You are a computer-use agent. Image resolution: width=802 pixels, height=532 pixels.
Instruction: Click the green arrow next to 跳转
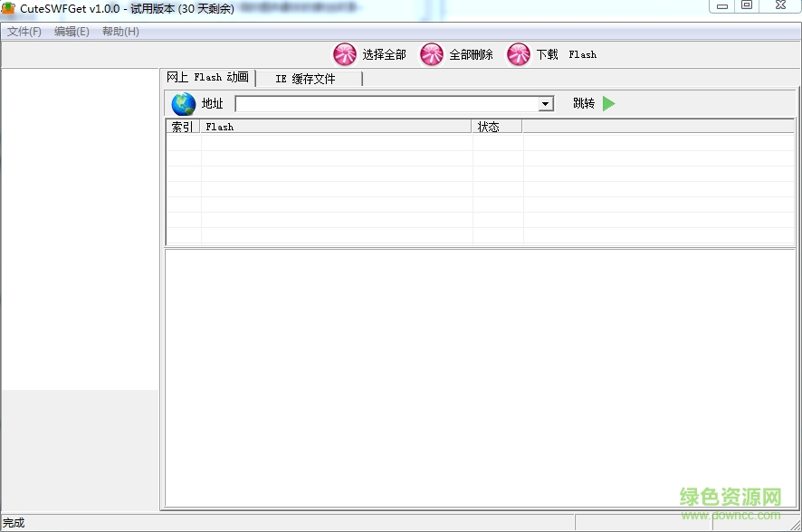point(608,103)
